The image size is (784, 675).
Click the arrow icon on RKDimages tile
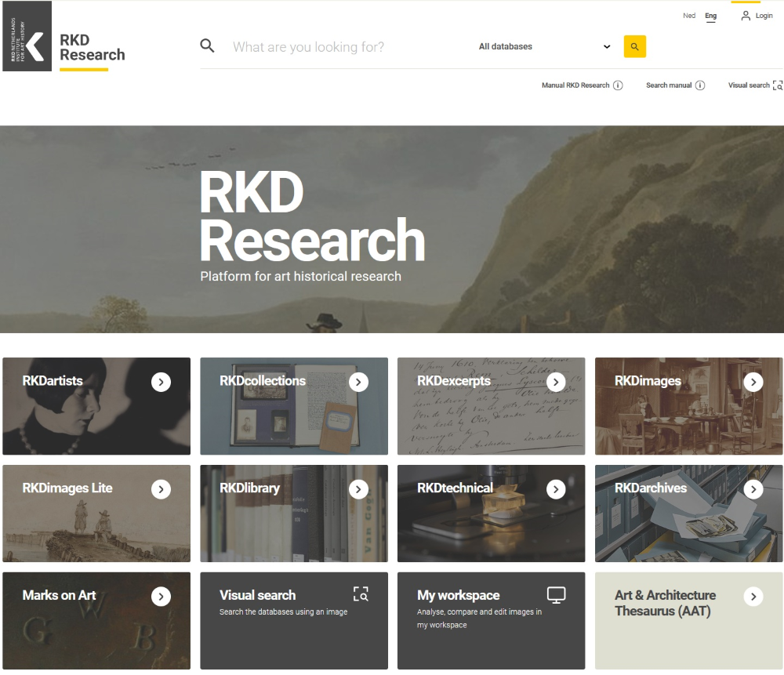click(753, 382)
